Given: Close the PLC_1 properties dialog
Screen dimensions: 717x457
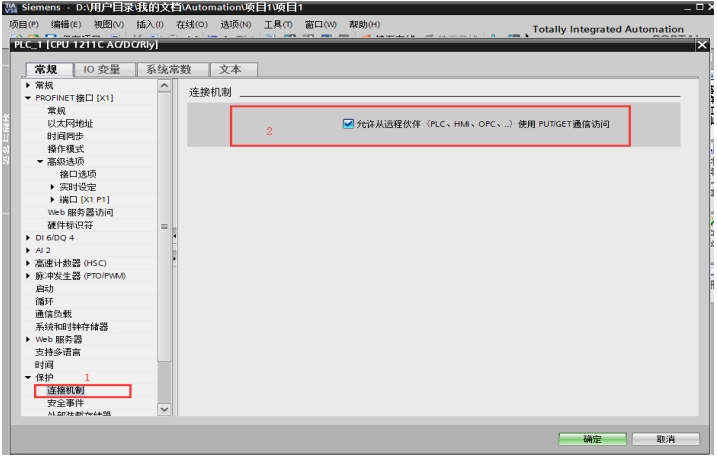Looking at the screenshot, I should (x=702, y=45).
